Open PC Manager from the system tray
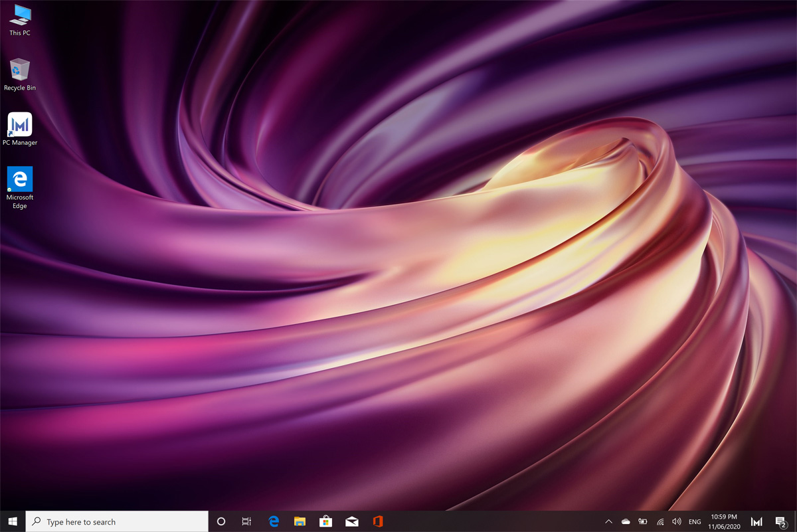The image size is (797, 532). (756, 521)
